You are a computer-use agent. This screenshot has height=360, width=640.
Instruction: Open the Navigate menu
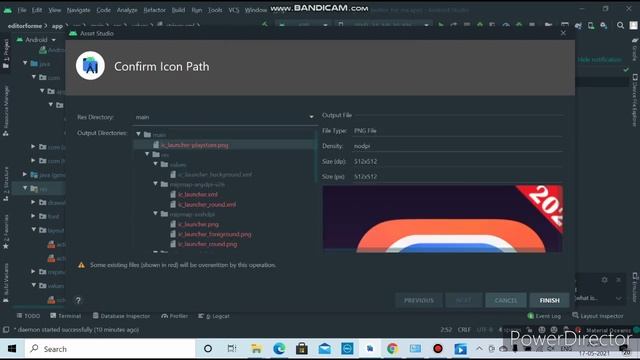(x=78, y=10)
